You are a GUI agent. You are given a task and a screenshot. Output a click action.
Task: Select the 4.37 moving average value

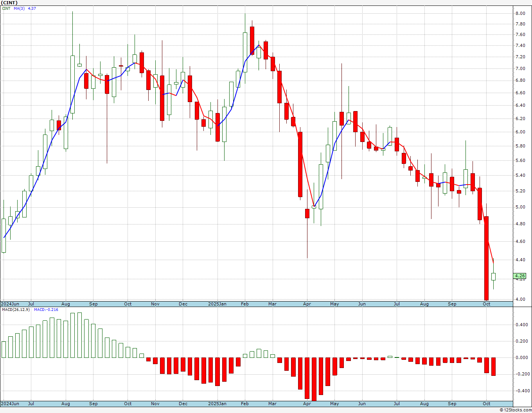tap(32, 8)
